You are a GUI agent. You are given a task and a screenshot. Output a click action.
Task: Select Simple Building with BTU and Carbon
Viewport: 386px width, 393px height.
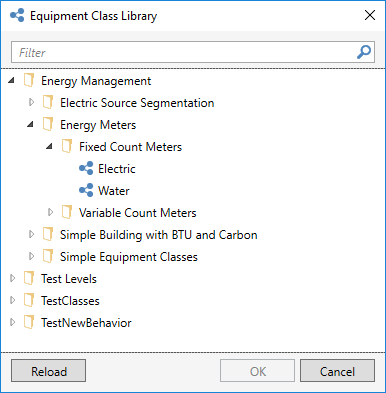(x=158, y=235)
